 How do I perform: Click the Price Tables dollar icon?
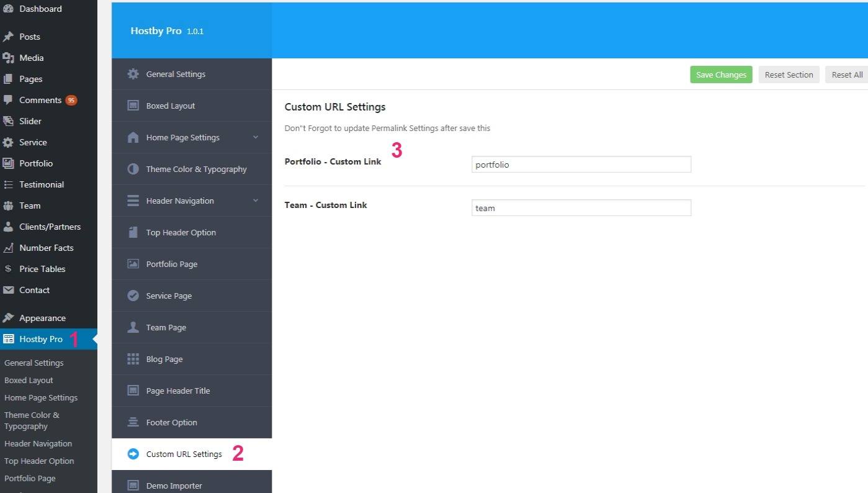click(x=8, y=269)
